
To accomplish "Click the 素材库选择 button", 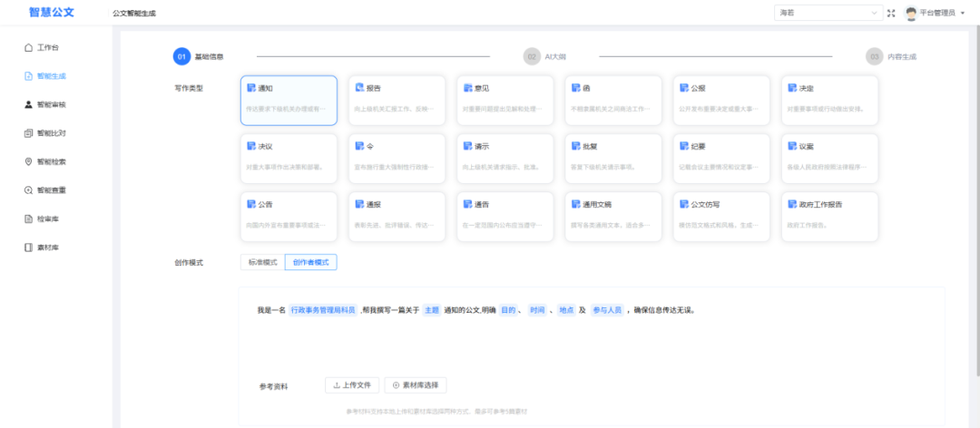I will pyautogui.click(x=416, y=385).
